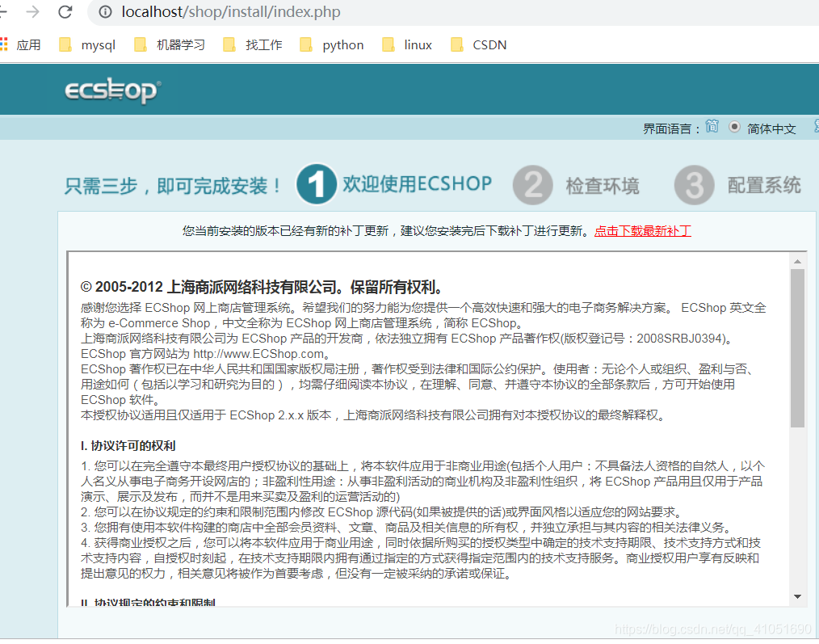Click the step 2 circle icon
819x644 pixels.
(x=533, y=185)
